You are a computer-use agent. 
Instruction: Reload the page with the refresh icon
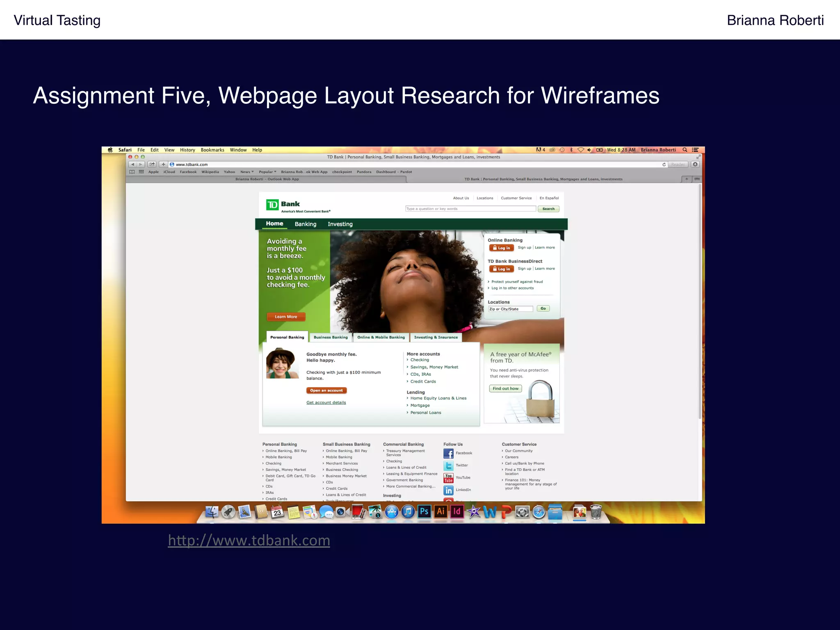coord(664,164)
